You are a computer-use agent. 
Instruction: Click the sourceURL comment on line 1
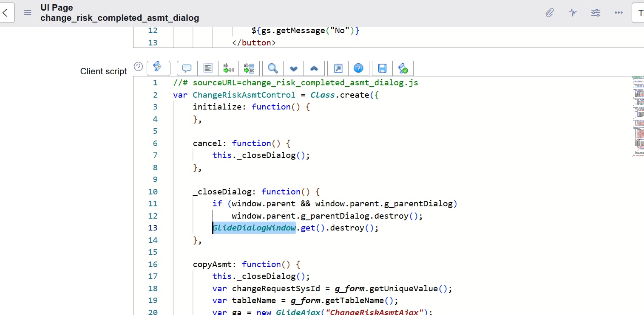296,83
